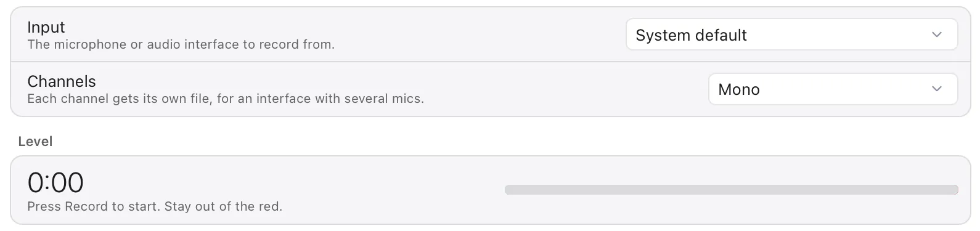Click the 'Mono' text in the channel selector

[739, 89]
